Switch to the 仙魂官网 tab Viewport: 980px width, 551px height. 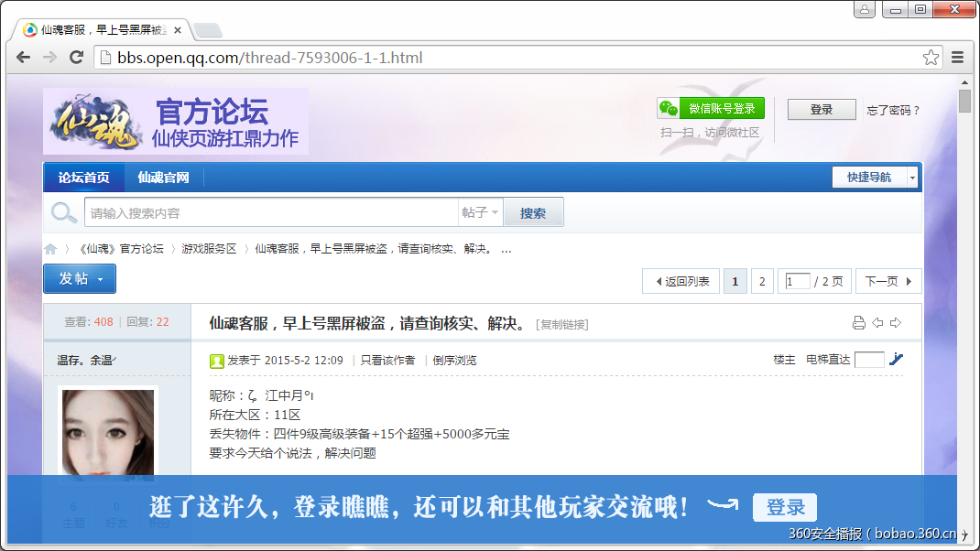pos(163,177)
